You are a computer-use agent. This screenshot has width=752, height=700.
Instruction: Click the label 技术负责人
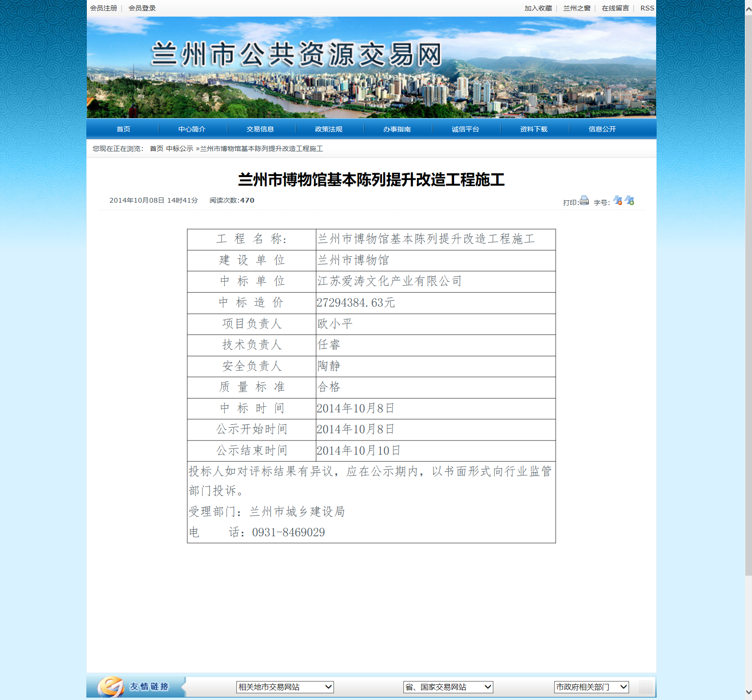252,345
